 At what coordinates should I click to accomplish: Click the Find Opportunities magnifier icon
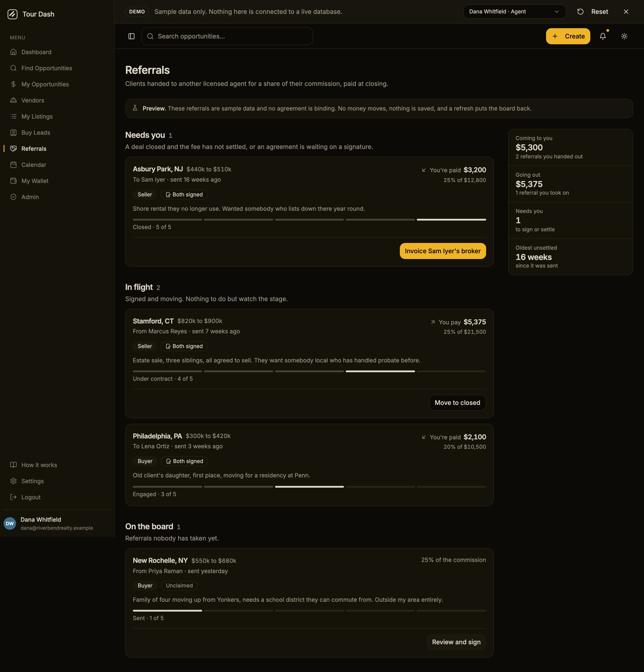tap(13, 68)
